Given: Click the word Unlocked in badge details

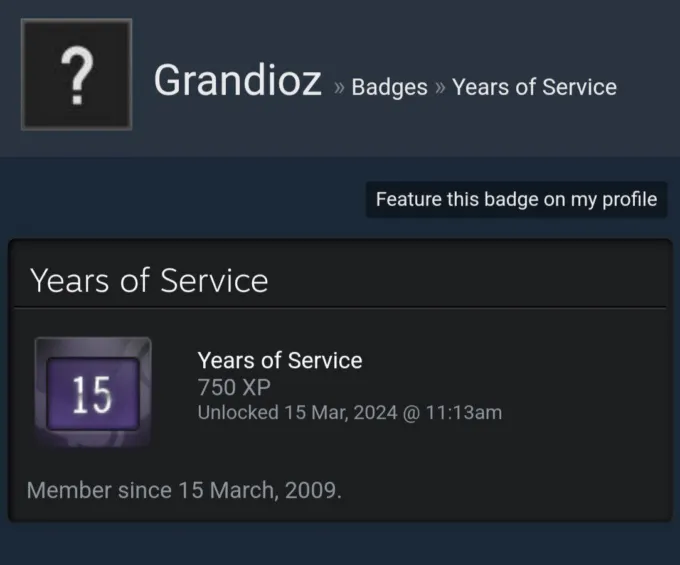Looking at the screenshot, I should click(238, 412).
